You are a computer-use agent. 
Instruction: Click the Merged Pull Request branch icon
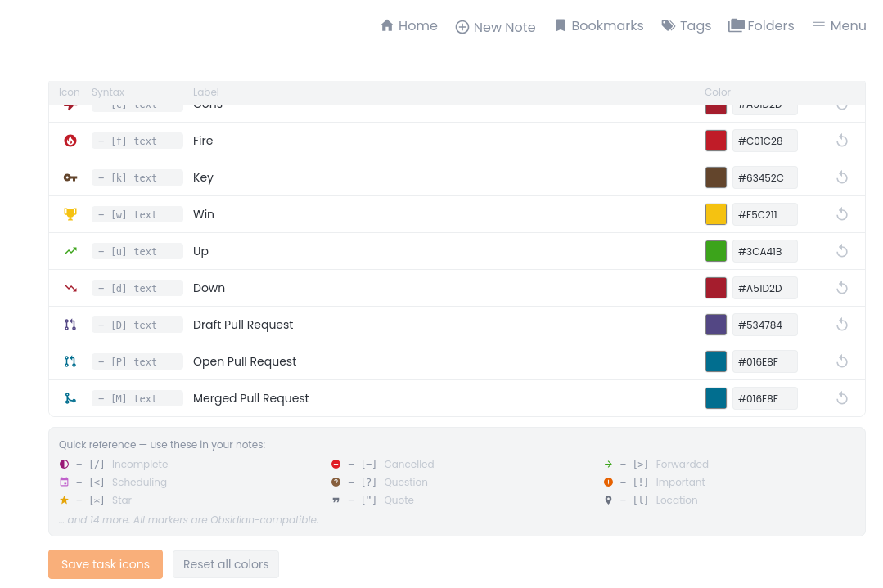(70, 398)
